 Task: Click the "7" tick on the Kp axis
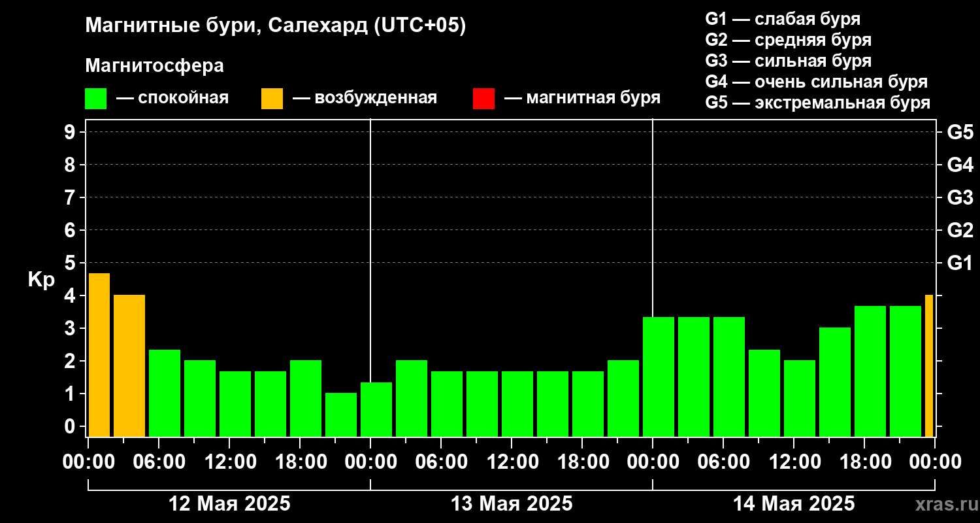71,197
